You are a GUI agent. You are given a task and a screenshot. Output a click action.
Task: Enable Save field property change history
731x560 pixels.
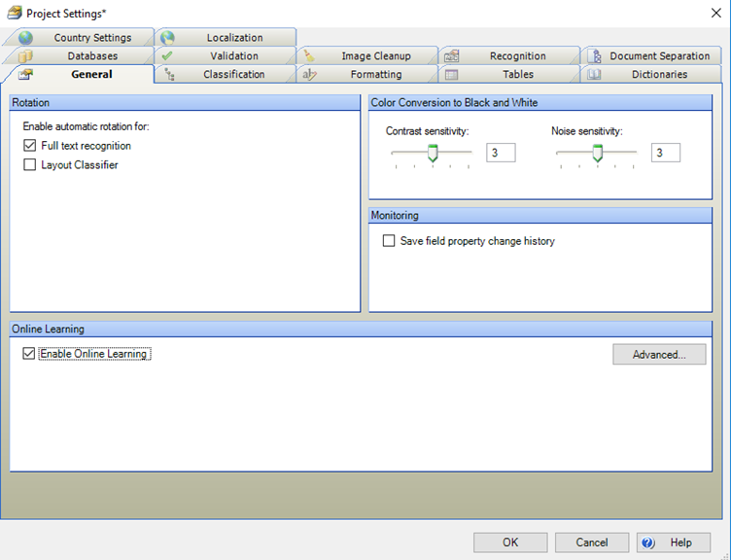click(x=389, y=241)
